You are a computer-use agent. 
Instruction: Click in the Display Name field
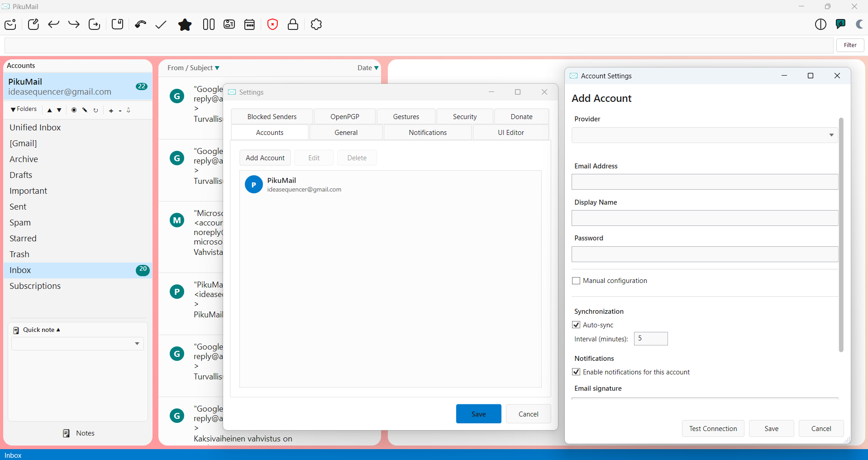[x=705, y=218]
